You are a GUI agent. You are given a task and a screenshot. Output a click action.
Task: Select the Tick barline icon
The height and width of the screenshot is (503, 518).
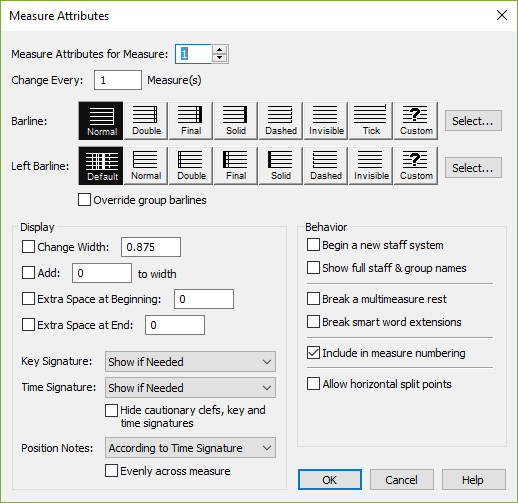pyautogui.click(x=371, y=121)
